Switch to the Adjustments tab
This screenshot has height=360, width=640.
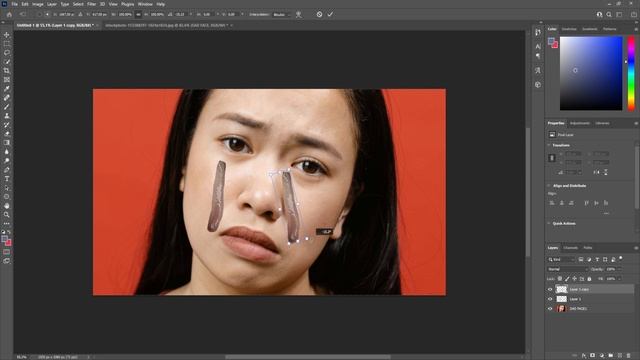pos(580,123)
